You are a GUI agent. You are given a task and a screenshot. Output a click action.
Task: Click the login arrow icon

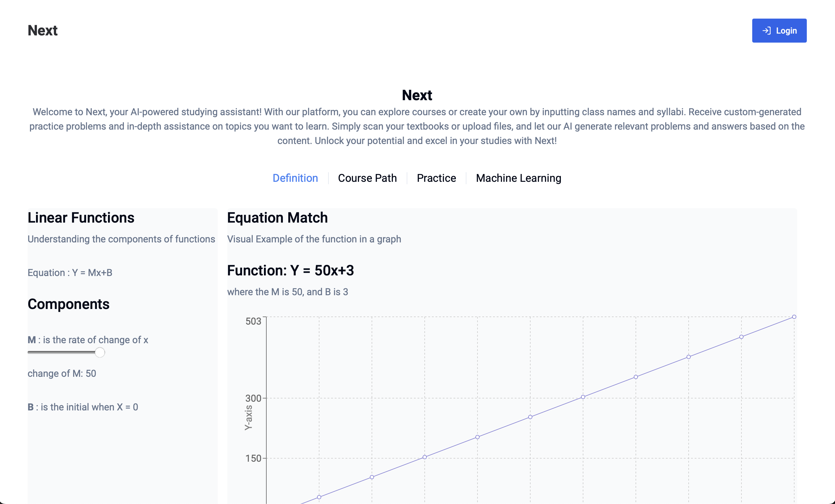click(x=767, y=31)
